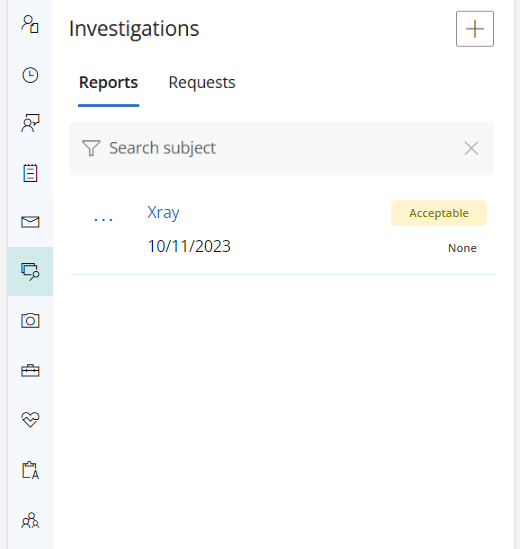The image size is (520, 549).
Task: Open the clock history sidebar icon
Action: [30, 75]
